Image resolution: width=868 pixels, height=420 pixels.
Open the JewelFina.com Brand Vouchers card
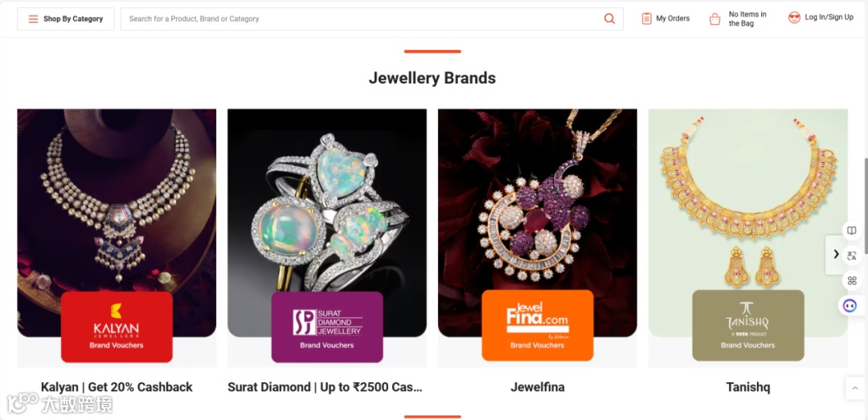538,325
